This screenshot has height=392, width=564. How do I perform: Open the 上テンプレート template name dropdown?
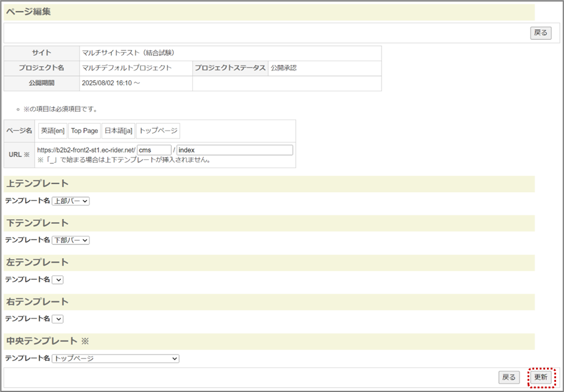[71, 201]
